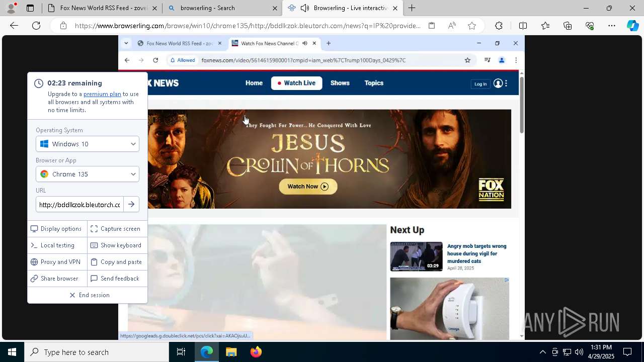Open Chrome three-dot menu
The height and width of the screenshot is (362, 644).
pos(516,60)
